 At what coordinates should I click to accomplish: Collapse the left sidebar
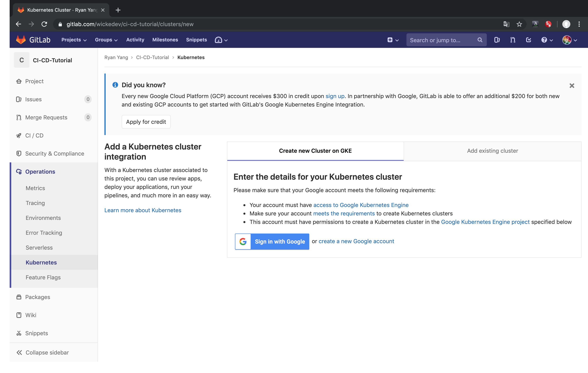(x=47, y=353)
